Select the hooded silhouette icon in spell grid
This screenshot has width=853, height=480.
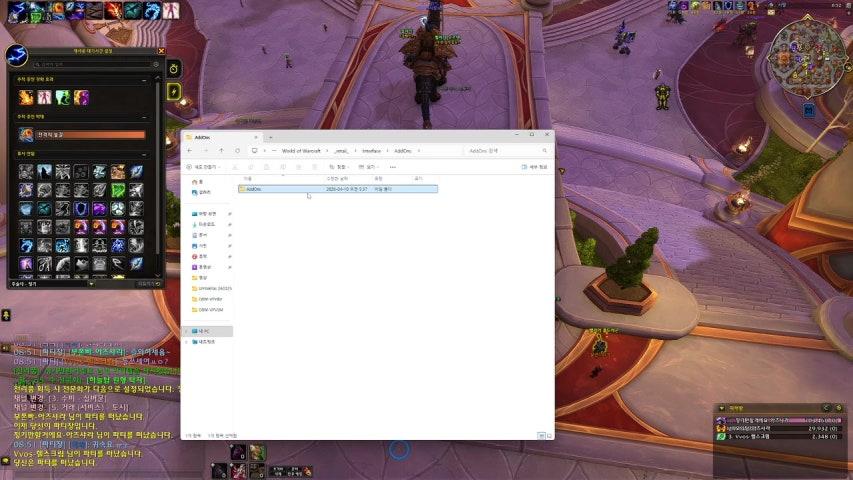coord(45,172)
